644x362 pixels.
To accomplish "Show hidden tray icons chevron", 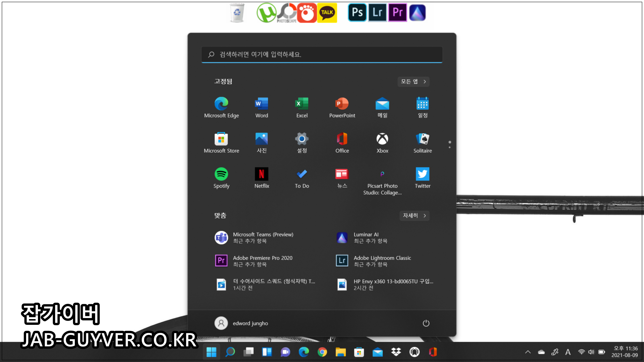I will (528, 352).
